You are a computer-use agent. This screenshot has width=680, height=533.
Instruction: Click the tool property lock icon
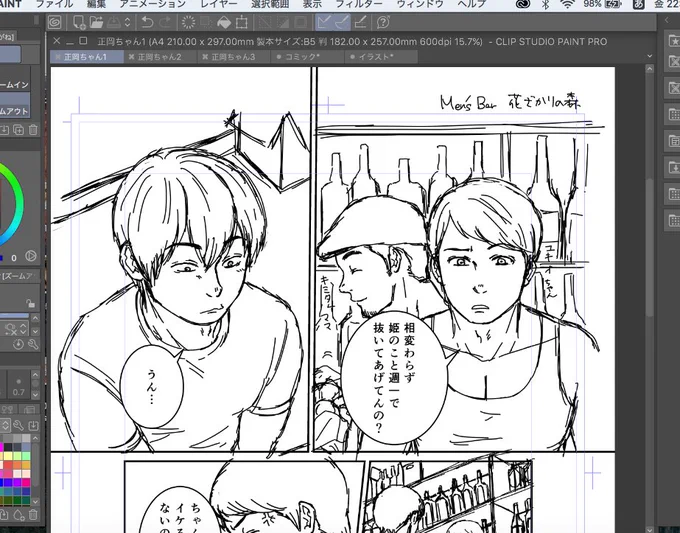pyautogui.click(x=30, y=302)
